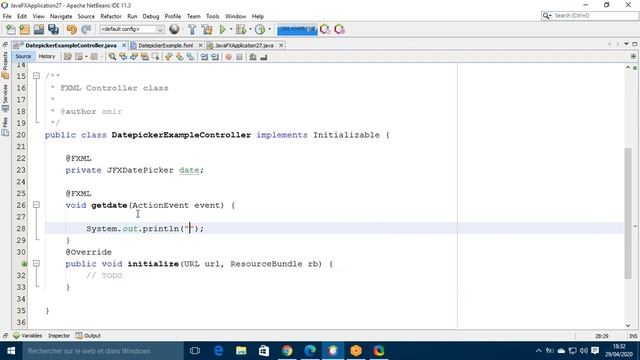Select the Source view button
Image resolution: width=640 pixels, height=360 pixels.
pyautogui.click(x=23, y=57)
